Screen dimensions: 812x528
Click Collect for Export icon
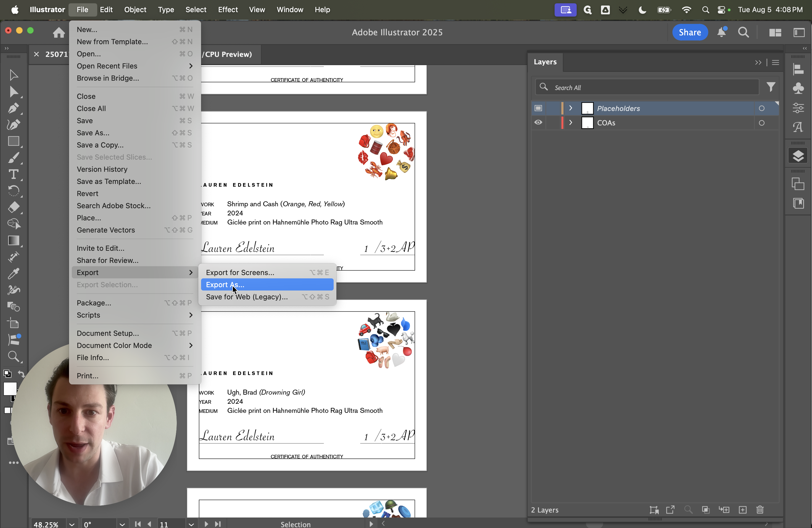click(x=670, y=509)
